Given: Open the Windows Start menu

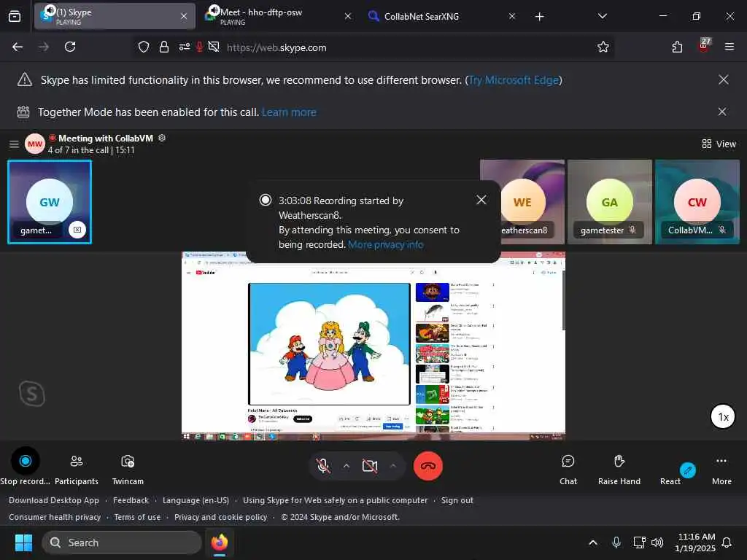Looking at the screenshot, I should coord(23,542).
